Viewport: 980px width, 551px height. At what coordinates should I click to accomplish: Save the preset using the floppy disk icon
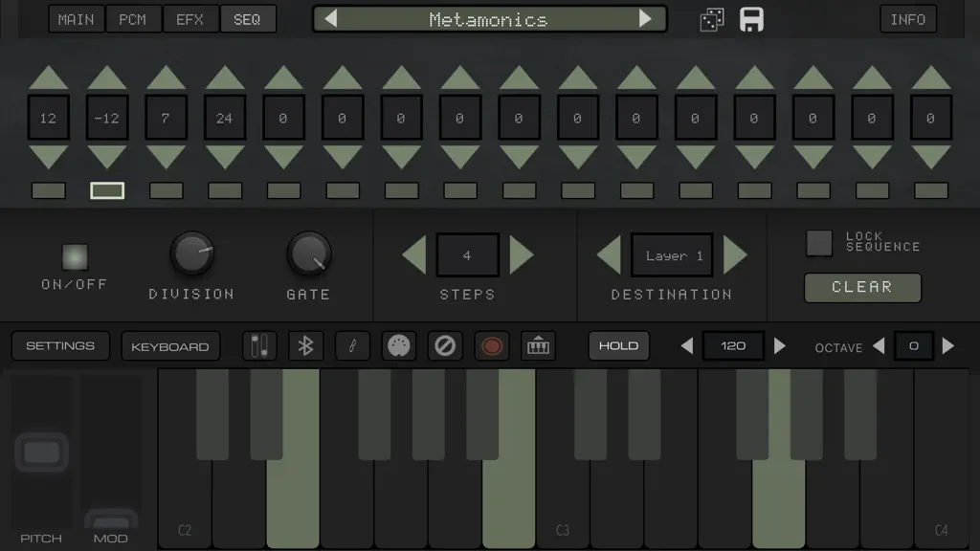(751, 19)
